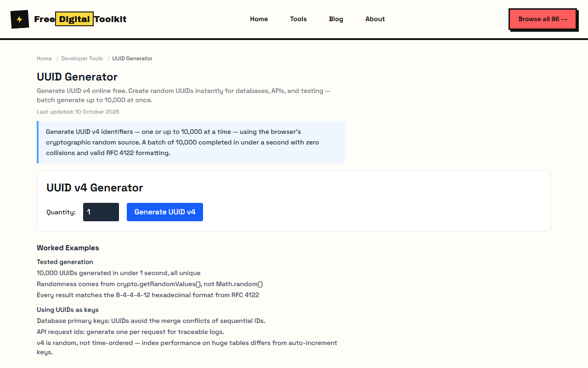Click the 'Last updated: 10 October 2026' text
This screenshot has height=368, width=588.
[78, 112]
